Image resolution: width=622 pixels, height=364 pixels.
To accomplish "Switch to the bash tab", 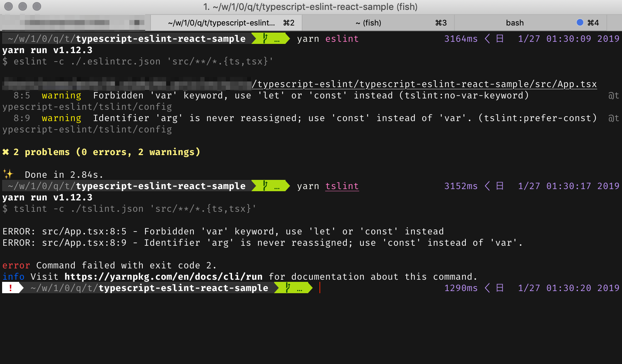I will [x=515, y=22].
